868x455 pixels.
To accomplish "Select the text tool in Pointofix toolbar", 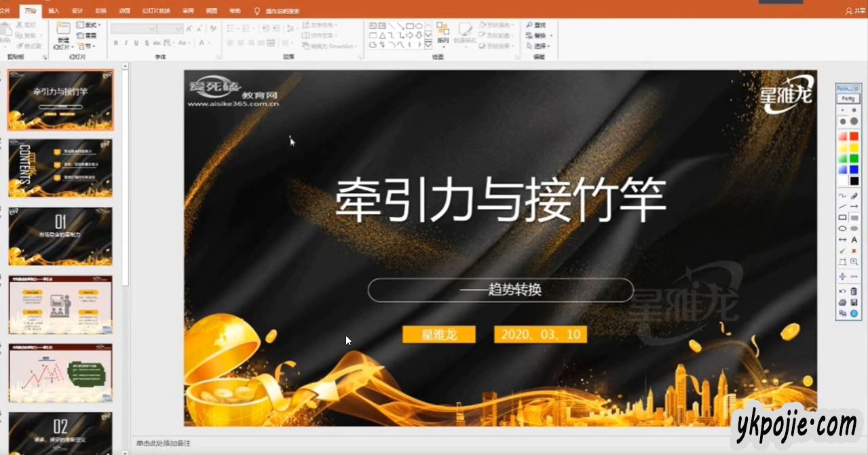I will tap(854, 239).
